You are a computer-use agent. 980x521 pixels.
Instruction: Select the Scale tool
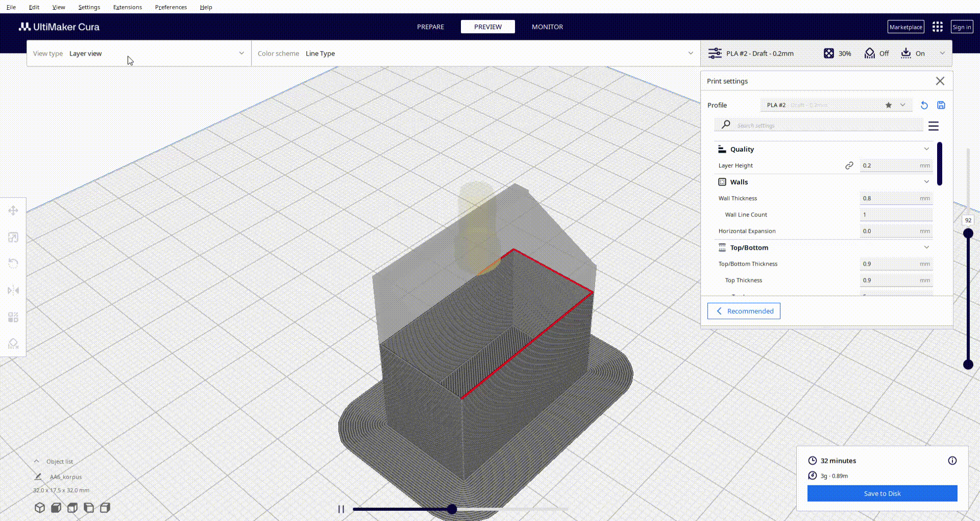click(13, 237)
